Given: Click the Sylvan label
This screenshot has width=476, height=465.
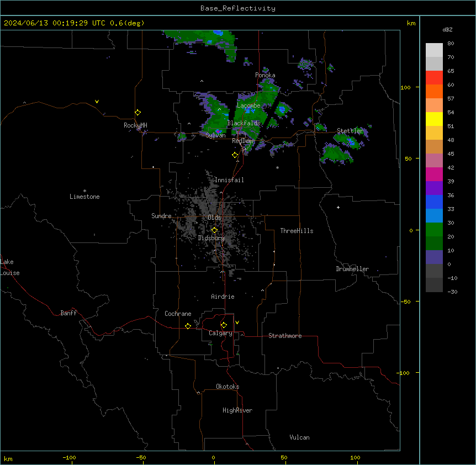Looking at the screenshot, I should tap(215, 135).
